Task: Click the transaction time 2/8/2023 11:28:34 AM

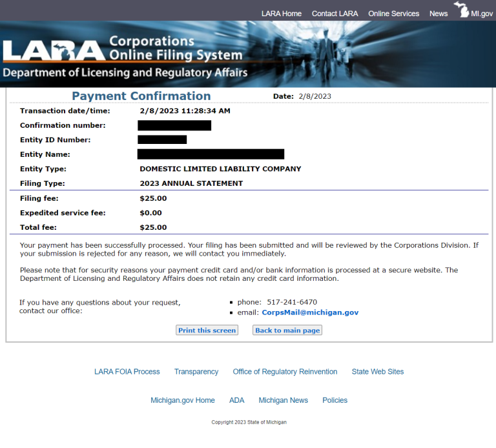Action: point(185,111)
